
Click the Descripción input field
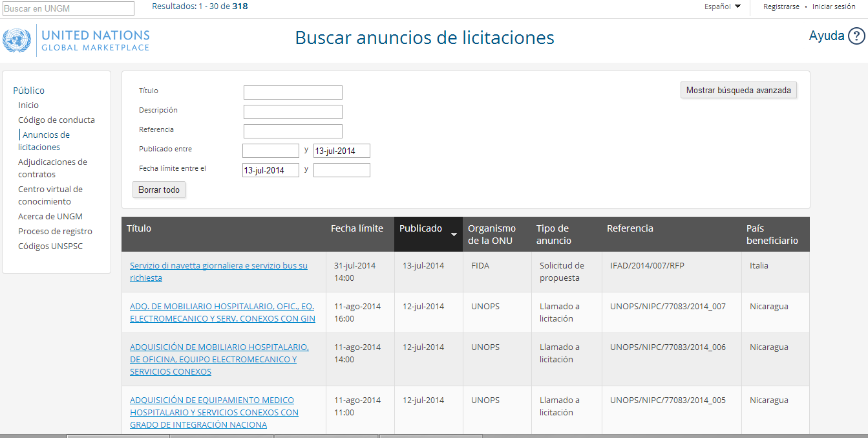[293, 112]
